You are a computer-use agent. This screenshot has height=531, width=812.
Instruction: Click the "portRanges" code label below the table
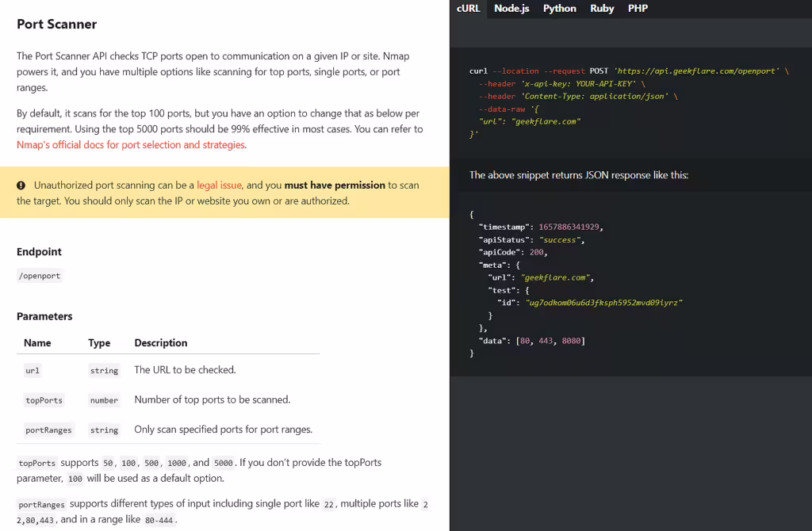(41, 505)
